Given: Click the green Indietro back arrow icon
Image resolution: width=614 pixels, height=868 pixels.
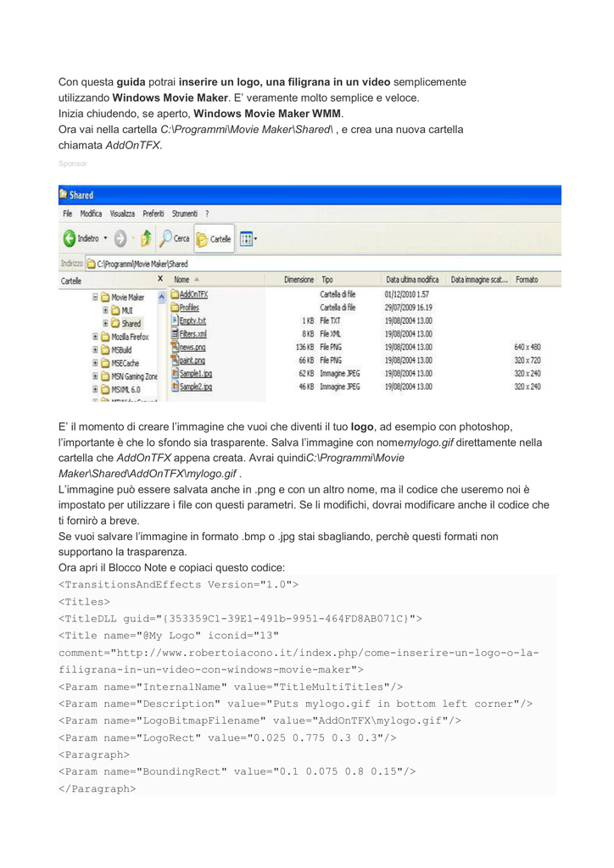Looking at the screenshot, I should pyautogui.click(x=69, y=238).
